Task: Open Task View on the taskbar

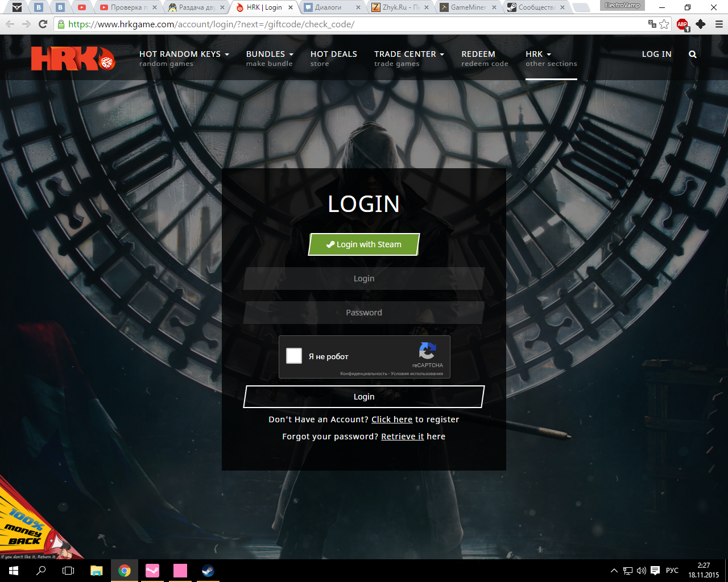Action: [68, 571]
